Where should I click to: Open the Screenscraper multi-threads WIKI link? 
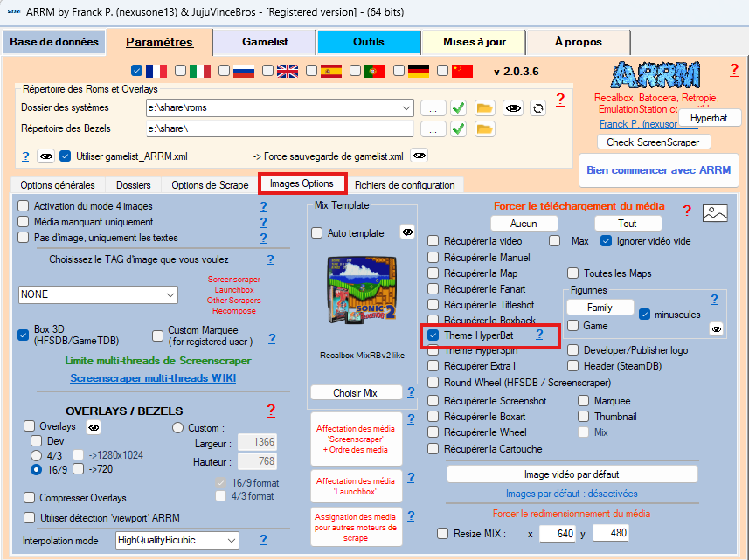(x=153, y=378)
